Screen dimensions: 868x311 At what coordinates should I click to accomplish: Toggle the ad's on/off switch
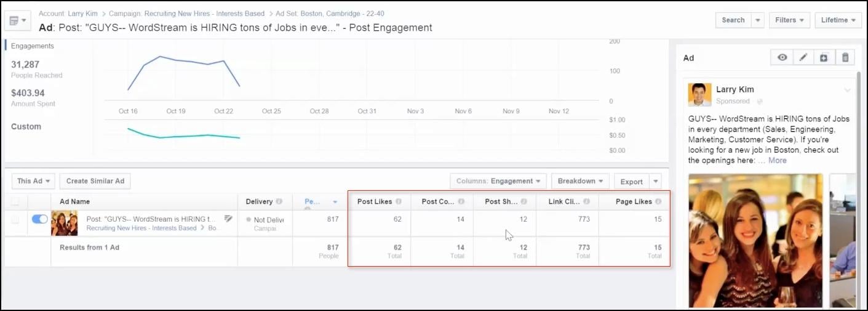[x=39, y=219]
